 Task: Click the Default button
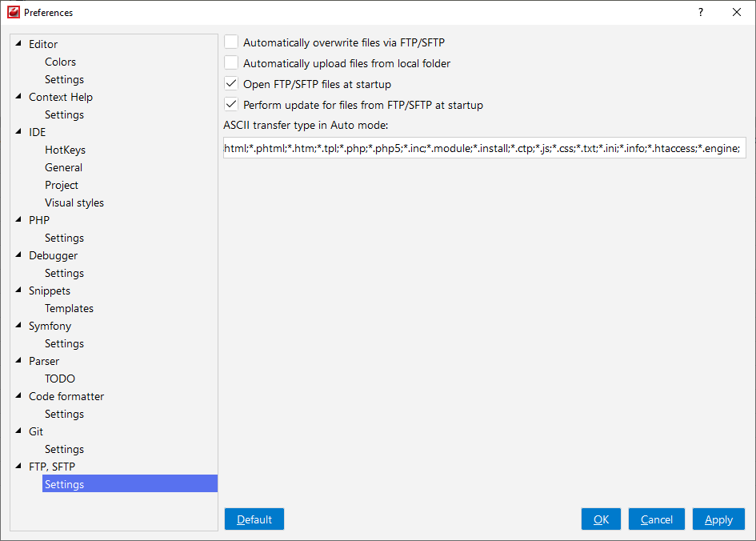click(254, 519)
